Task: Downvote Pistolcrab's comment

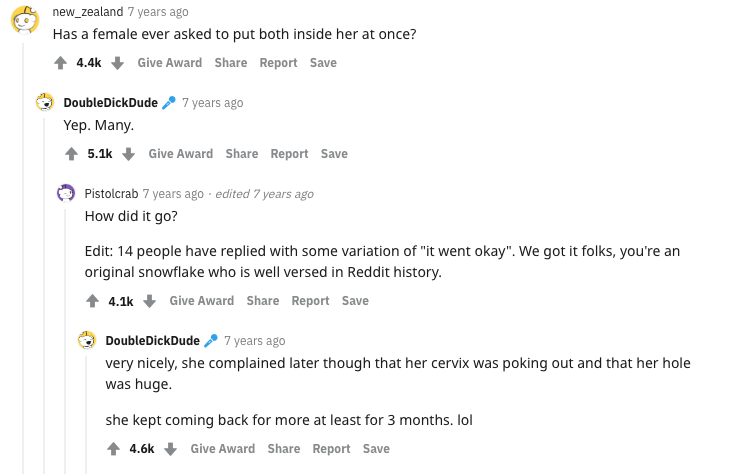Action: coord(150,301)
